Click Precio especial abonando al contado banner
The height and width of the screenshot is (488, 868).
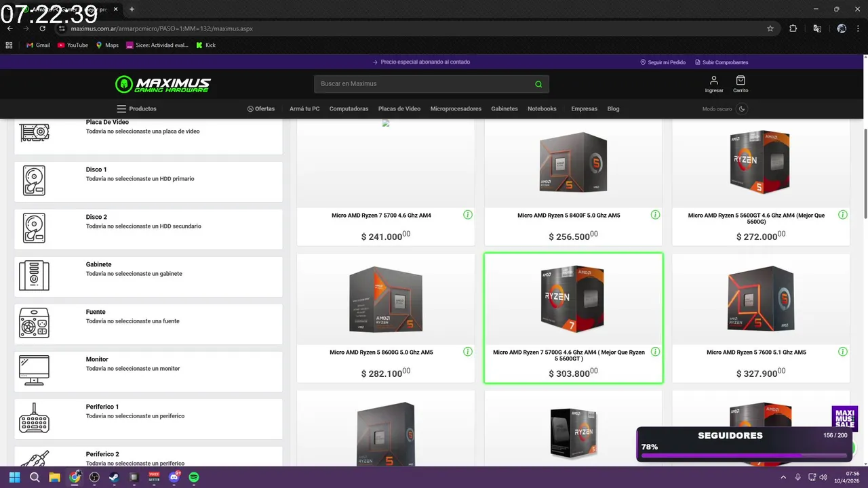click(x=421, y=62)
